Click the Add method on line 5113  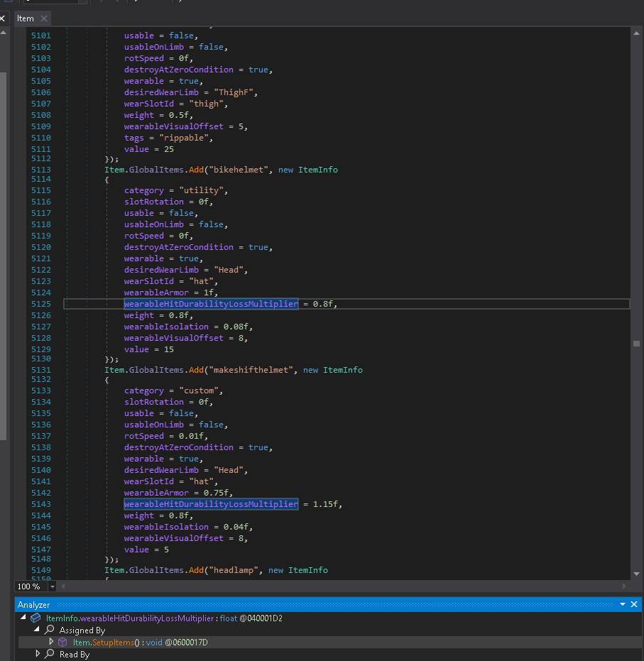pyautogui.click(x=197, y=170)
